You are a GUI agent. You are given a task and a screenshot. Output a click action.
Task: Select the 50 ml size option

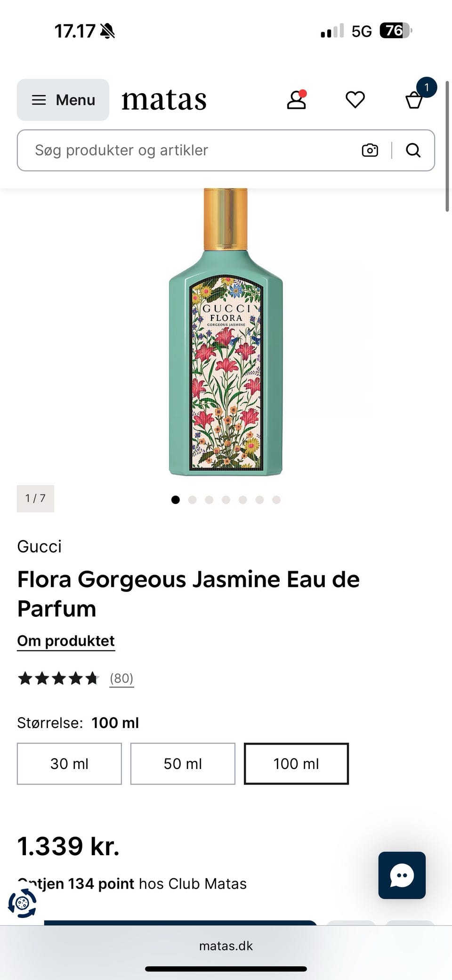183,763
